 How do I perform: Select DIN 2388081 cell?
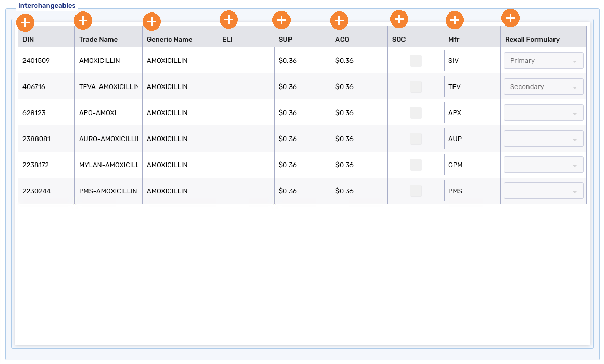point(36,139)
